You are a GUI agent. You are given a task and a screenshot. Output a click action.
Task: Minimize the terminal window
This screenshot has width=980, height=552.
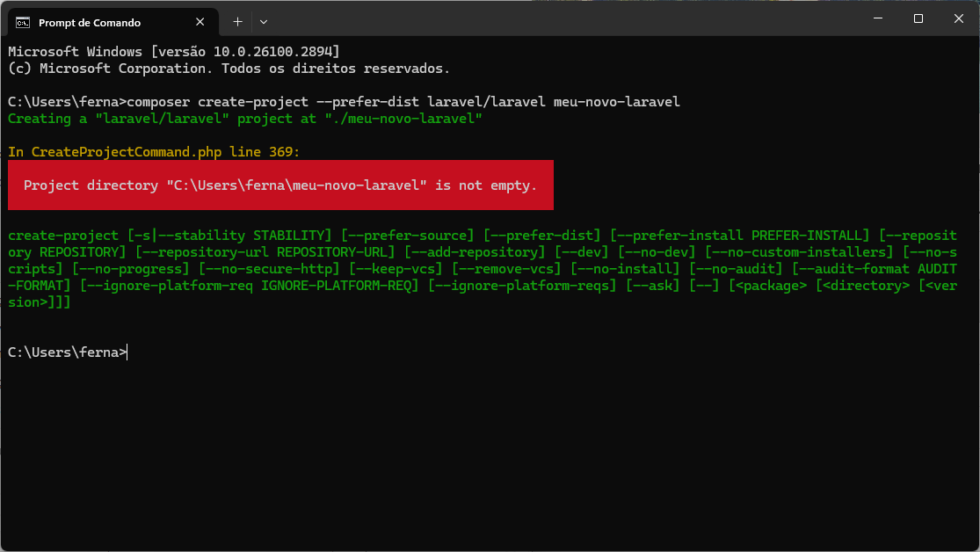pos(878,18)
